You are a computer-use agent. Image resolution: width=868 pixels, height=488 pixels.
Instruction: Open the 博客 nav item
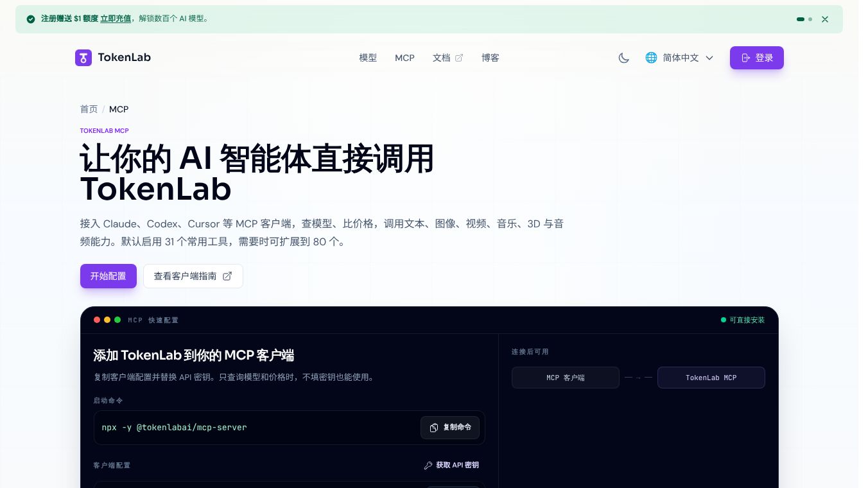click(490, 58)
